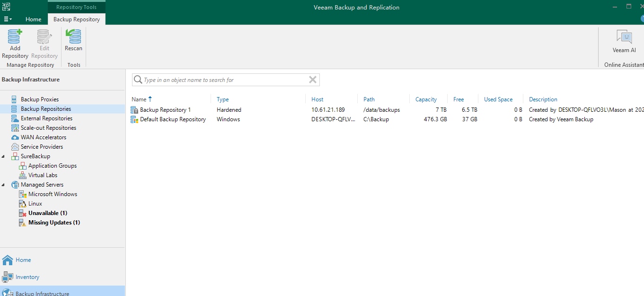
Task: Sort by the Path column header
Action: pos(369,99)
